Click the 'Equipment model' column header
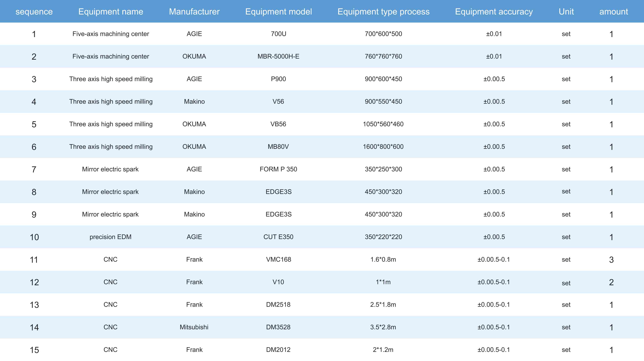This screenshot has width=644, height=361. tap(278, 11)
